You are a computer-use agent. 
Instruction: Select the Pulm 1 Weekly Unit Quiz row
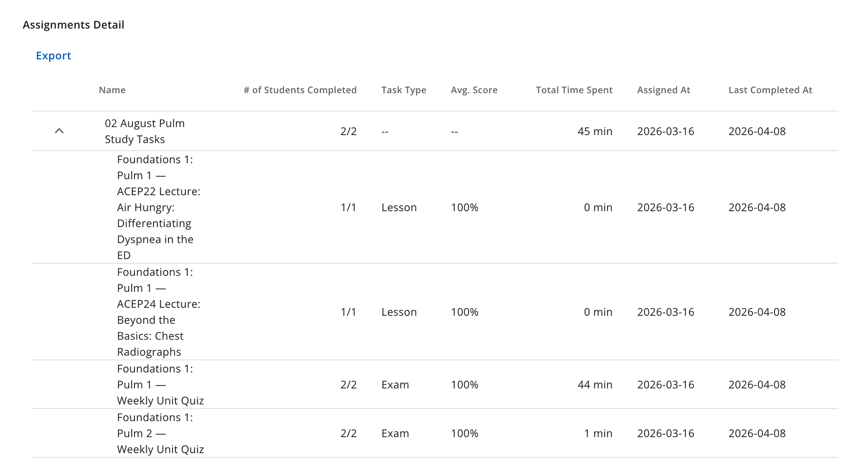click(161, 384)
